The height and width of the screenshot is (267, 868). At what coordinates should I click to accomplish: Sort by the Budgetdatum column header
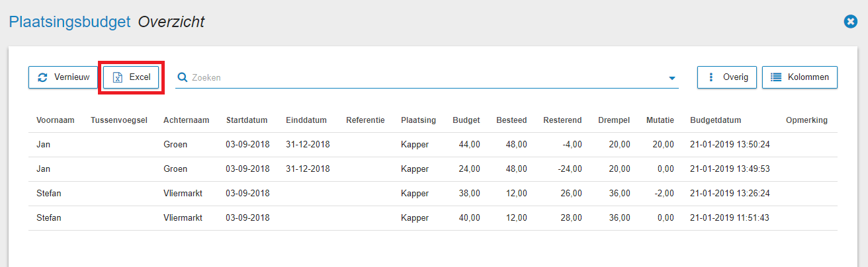click(x=716, y=120)
